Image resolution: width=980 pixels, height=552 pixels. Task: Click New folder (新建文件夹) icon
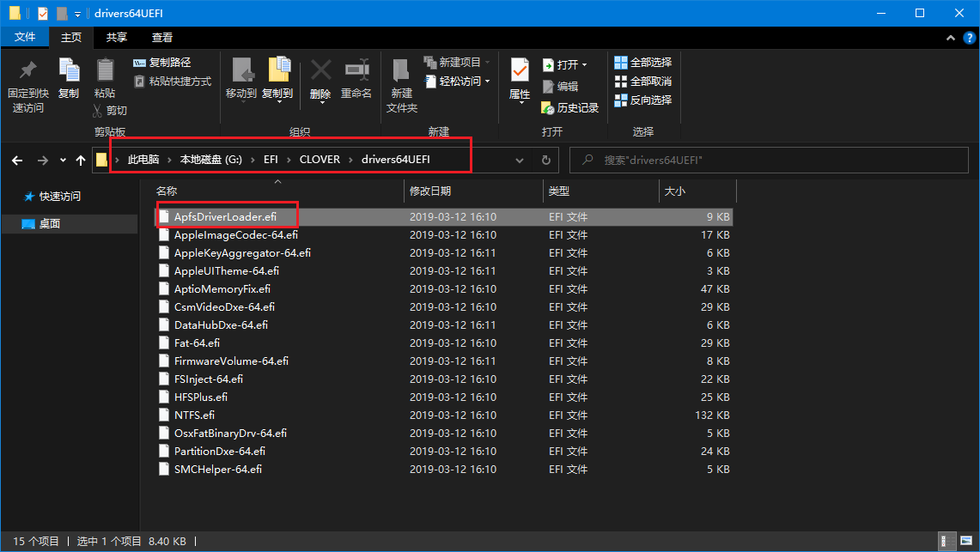pos(401,70)
